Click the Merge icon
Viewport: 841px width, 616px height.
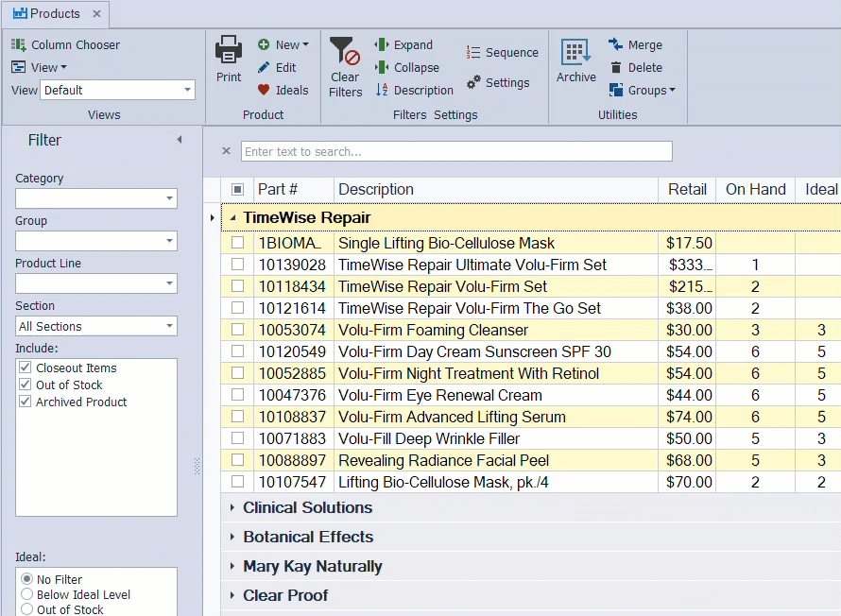615,44
